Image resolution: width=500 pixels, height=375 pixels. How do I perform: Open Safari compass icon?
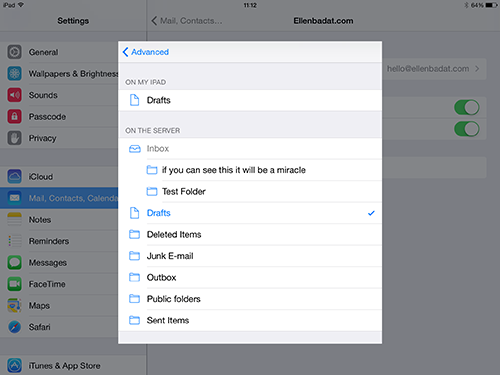point(14,327)
